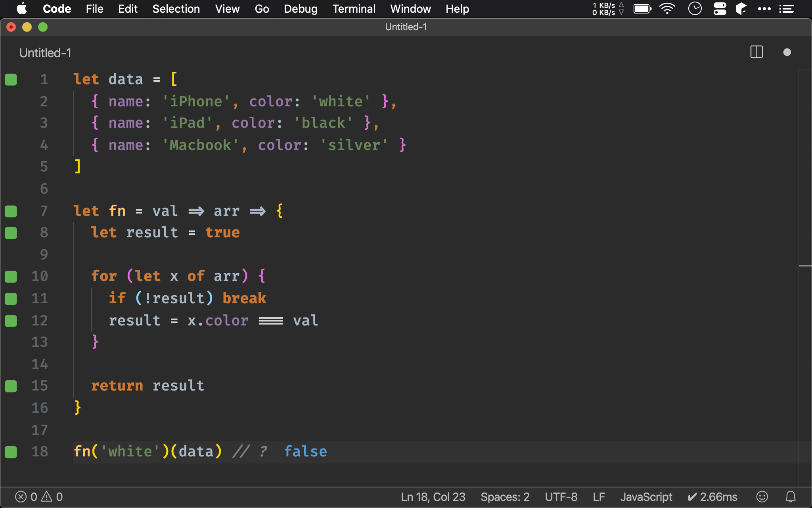Click the split editor icon
812x508 pixels.
[756, 52]
